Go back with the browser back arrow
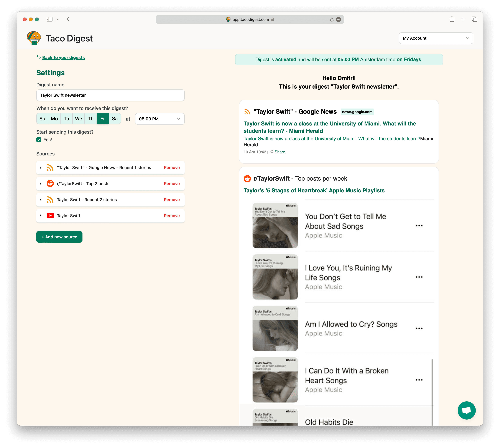Screen dimensions: 500x448 [x=68, y=19]
